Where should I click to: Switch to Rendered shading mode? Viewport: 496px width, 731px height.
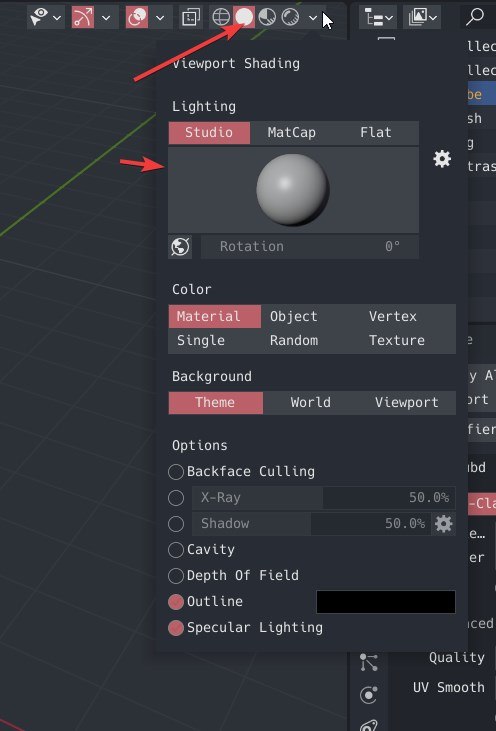(x=290, y=18)
